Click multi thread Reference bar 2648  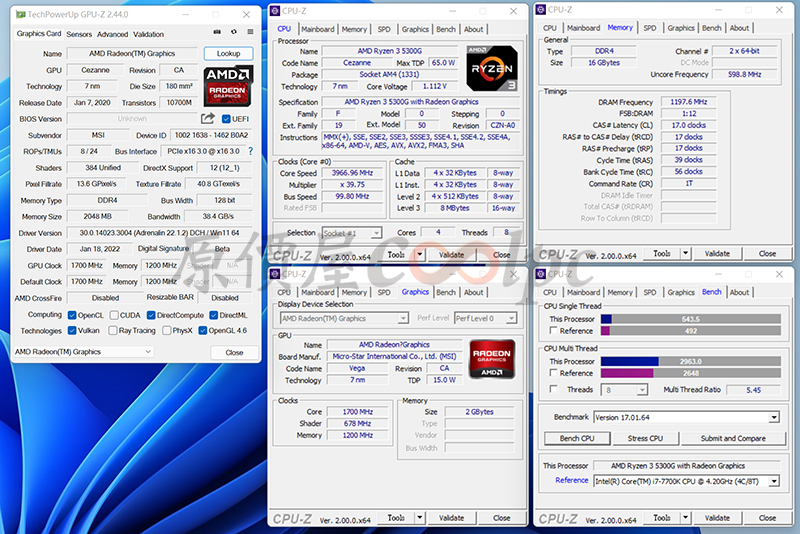[x=691, y=373]
